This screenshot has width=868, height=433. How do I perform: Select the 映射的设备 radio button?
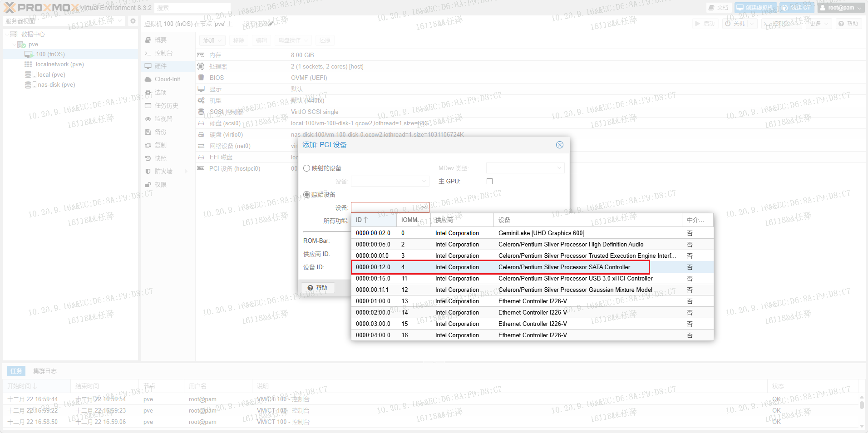[x=307, y=168]
